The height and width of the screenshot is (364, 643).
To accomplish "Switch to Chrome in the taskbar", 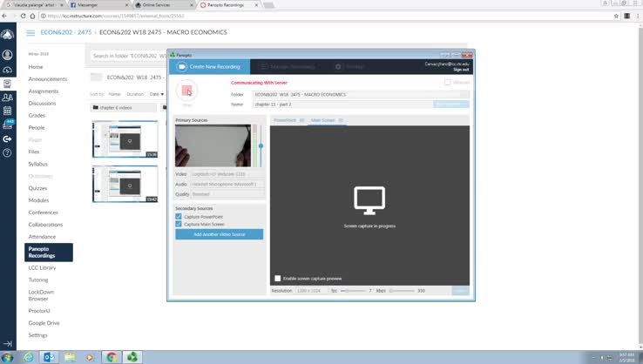I will [112, 357].
